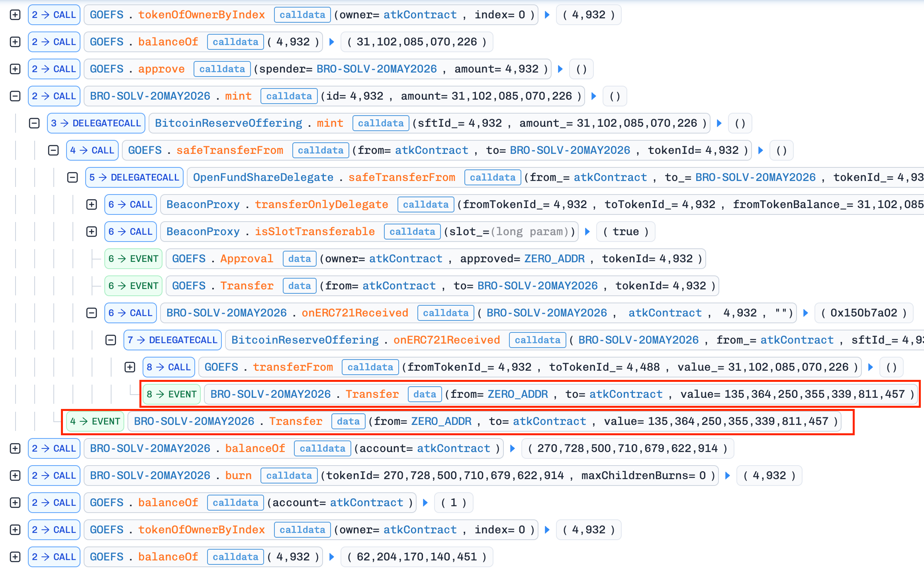Expand the BeaconPro­xy transferOnlyDelegate call
This screenshot has width=924, height=570.
click(x=92, y=204)
